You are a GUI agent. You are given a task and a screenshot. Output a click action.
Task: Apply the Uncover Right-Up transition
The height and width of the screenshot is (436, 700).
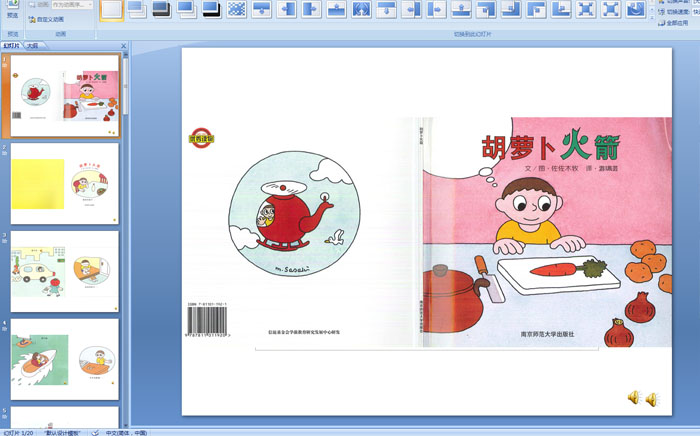(x=562, y=9)
